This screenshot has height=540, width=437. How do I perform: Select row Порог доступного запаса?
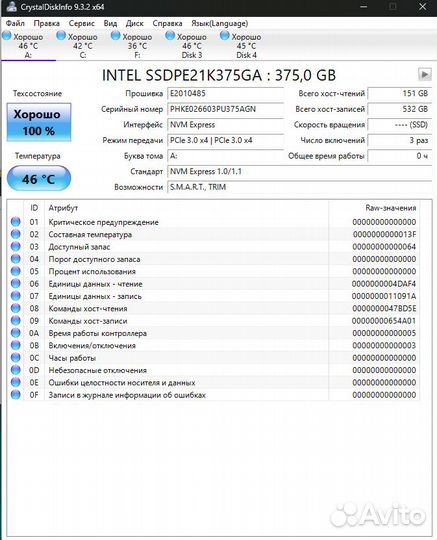click(x=214, y=259)
